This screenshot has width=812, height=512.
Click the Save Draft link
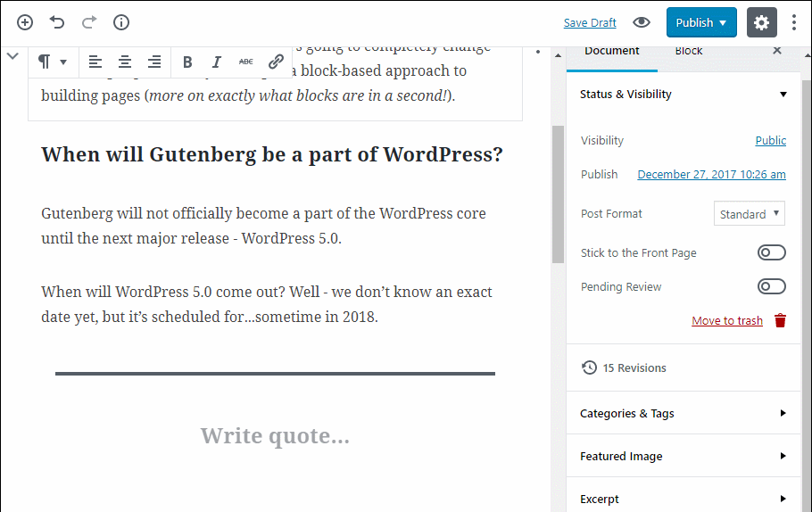pos(590,23)
